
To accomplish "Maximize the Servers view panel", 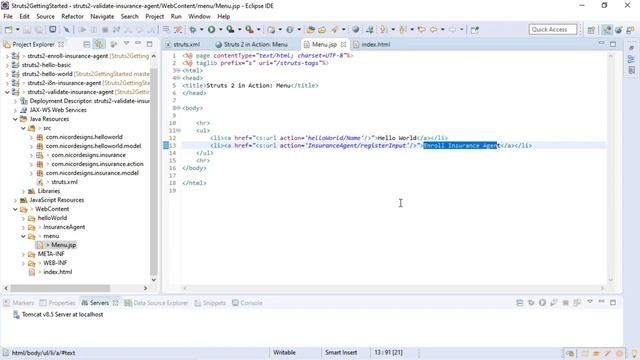I will pyautogui.click(x=613, y=302).
